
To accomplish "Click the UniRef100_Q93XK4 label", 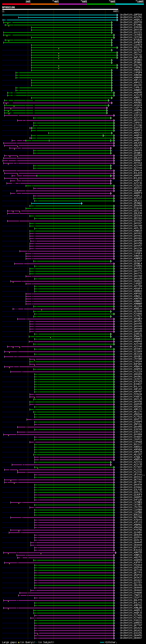I will 131,216.
